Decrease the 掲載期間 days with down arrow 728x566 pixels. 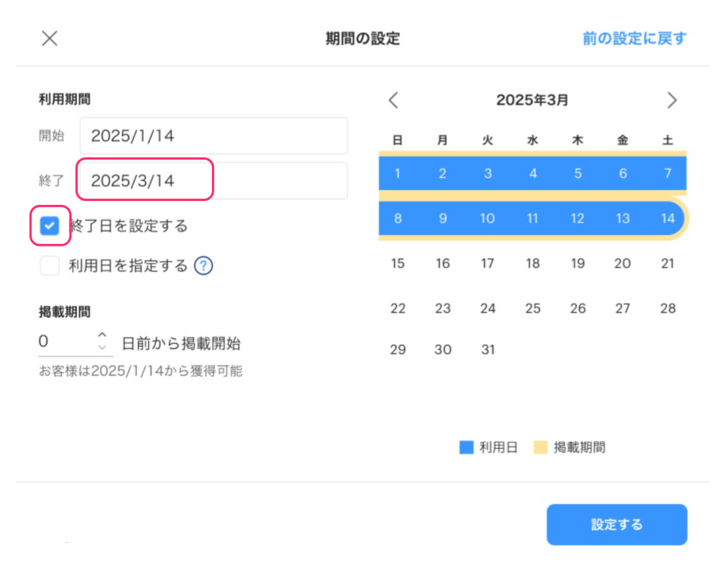click(x=102, y=347)
